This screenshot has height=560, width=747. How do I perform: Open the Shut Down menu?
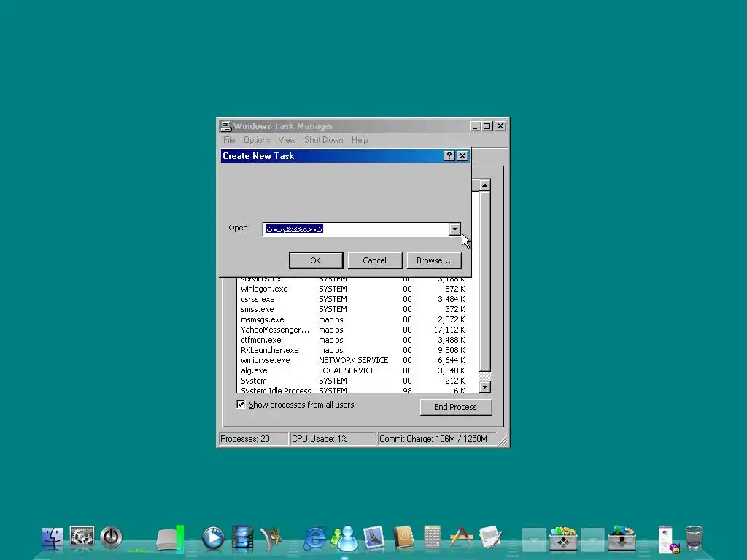click(323, 140)
